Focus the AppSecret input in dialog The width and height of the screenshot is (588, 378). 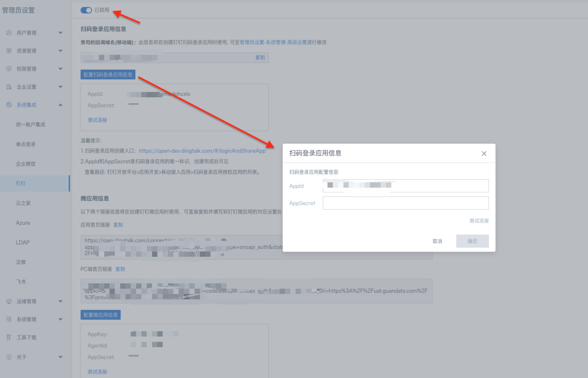[406, 203]
